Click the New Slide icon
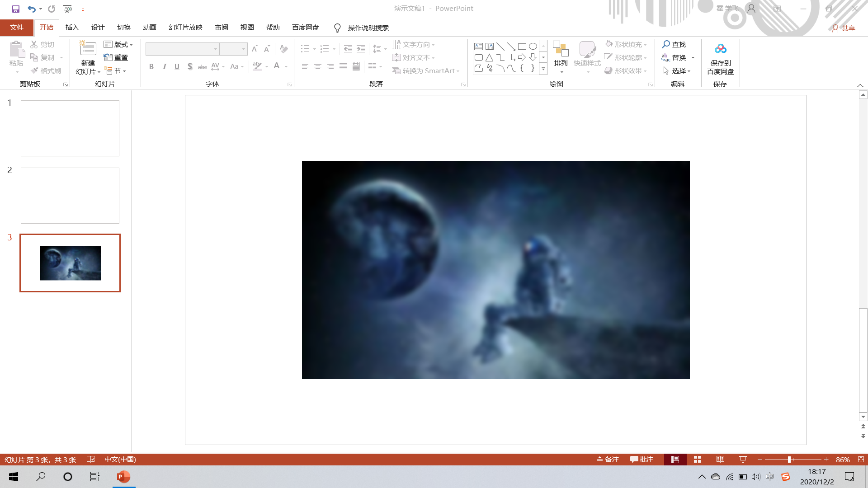The image size is (868, 488). pos(88,49)
